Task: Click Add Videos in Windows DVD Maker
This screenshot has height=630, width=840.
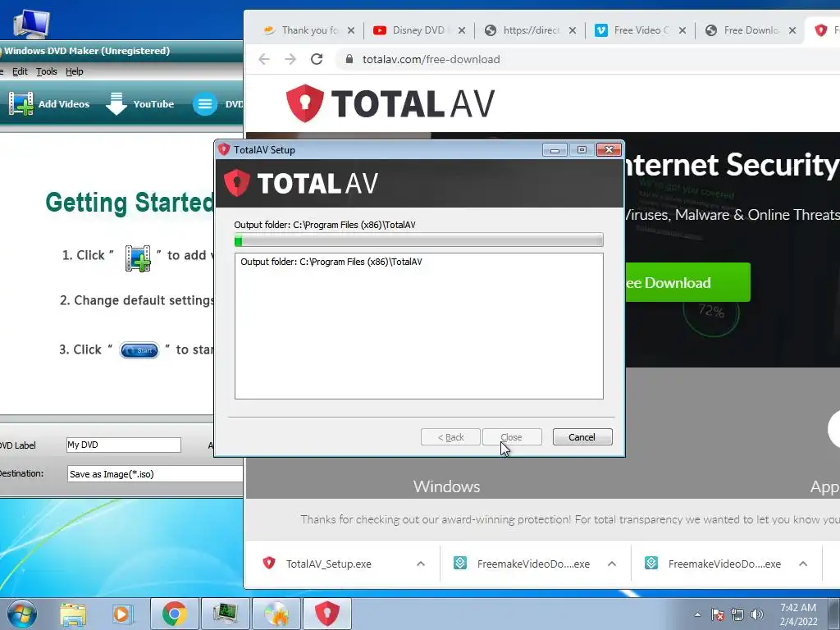Action: pyautogui.click(x=48, y=104)
